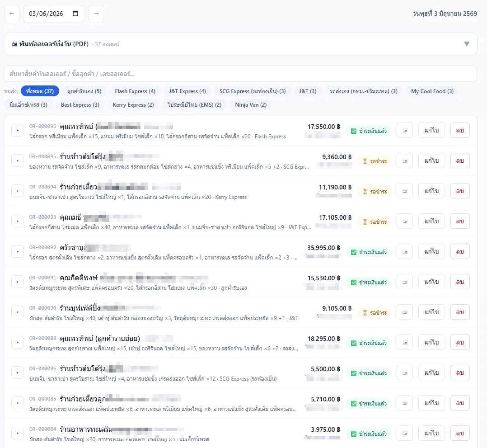Print order OR-000093 via printer icon
The height and width of the screenshot is (448, 487).
point(405,221)
